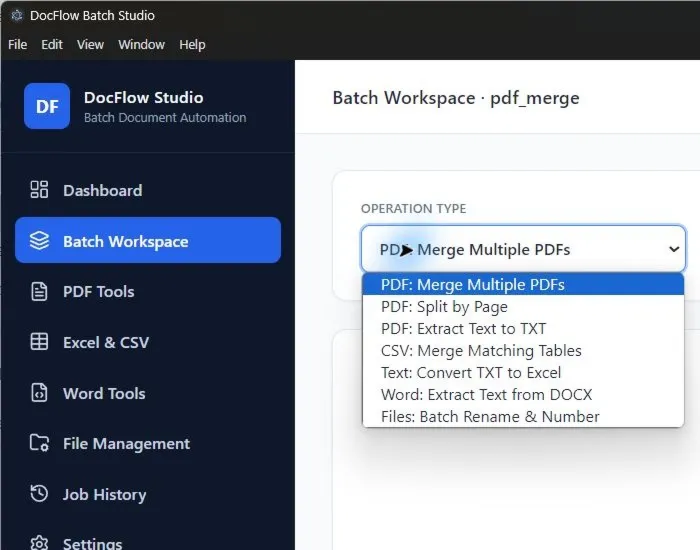Image resolution: width=700 pixels, height=550 pixels.
Task: Click the File Management folder icon
Action: pos(39,443)
